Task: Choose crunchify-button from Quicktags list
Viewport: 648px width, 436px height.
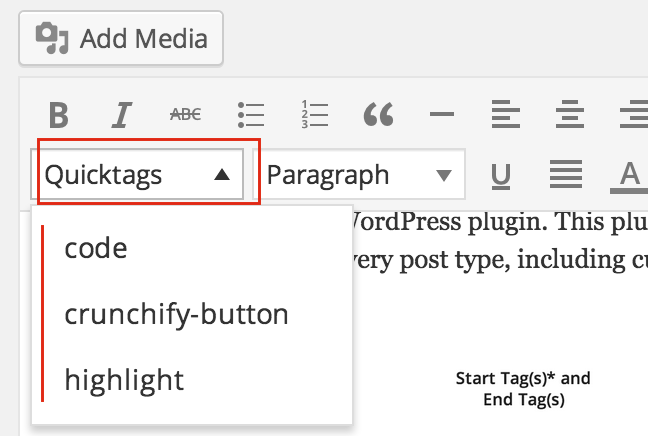Action: click(176, 314)
